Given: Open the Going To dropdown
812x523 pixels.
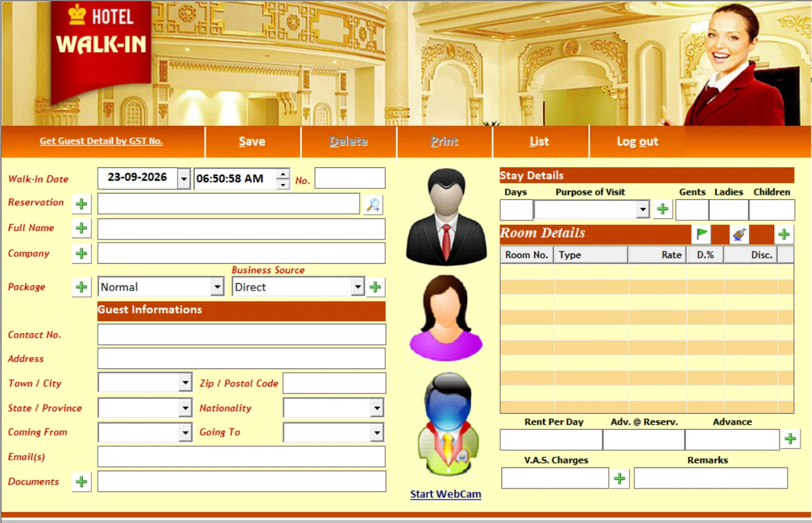Looking at the screenshot, I should (x=377, y=433).
